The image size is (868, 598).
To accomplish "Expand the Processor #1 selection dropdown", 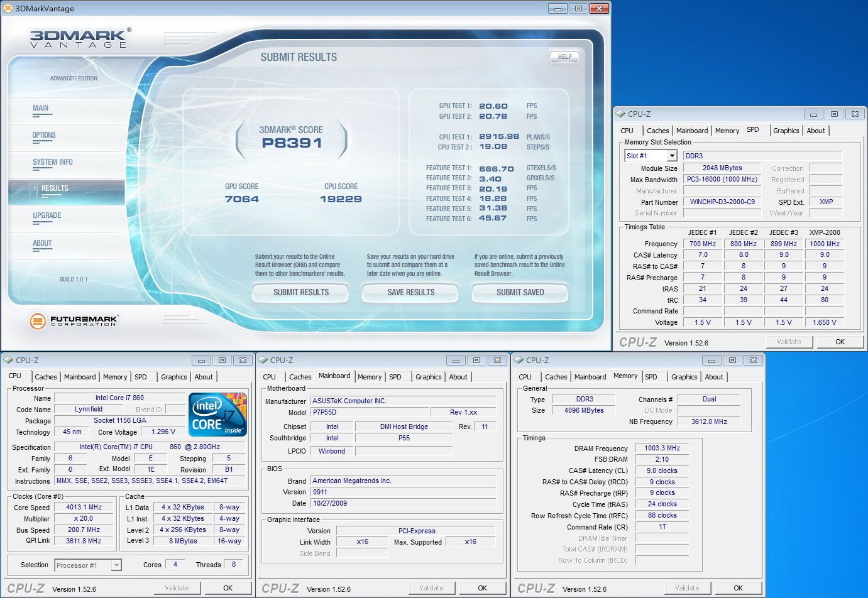I will click(x=116, y=565).
